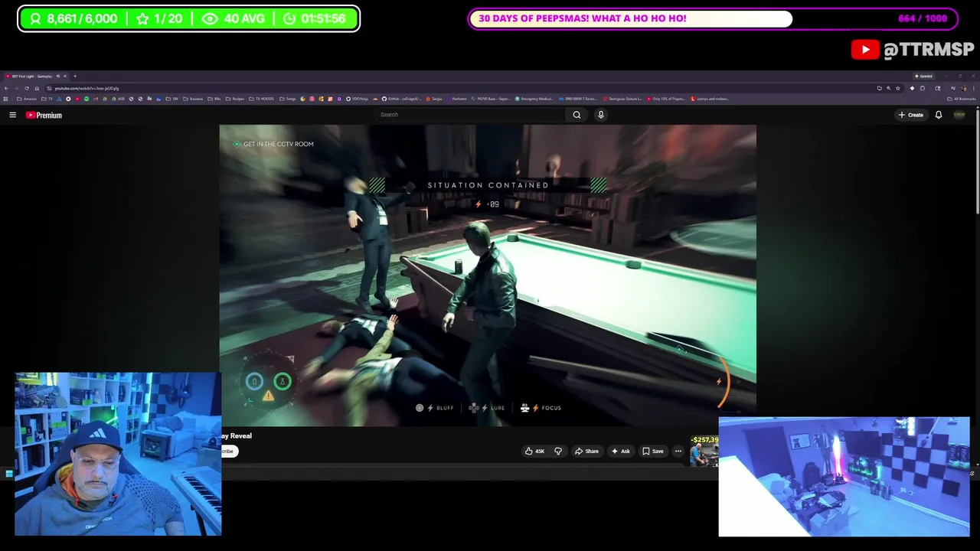Screen dimensions: 980x551
Task: Click the Share button under the video
Action: tap(586, 452)
